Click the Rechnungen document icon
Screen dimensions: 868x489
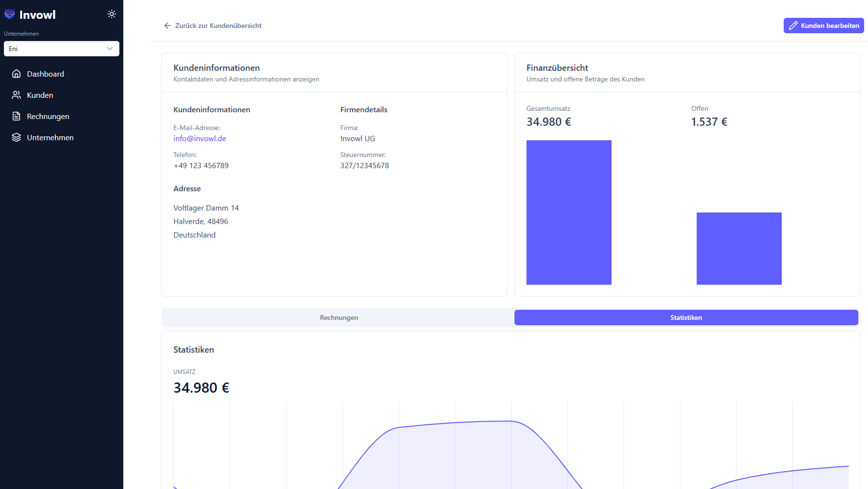tap(17, 116)
